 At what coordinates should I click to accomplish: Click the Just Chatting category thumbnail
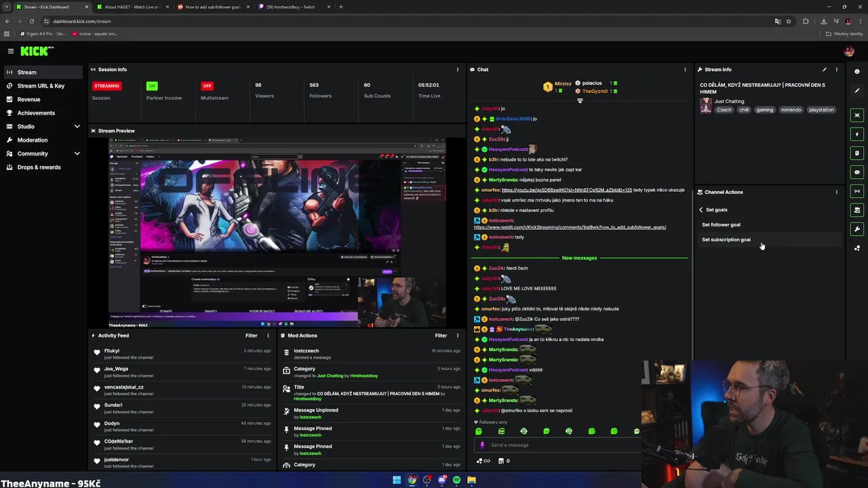point(706,105)
